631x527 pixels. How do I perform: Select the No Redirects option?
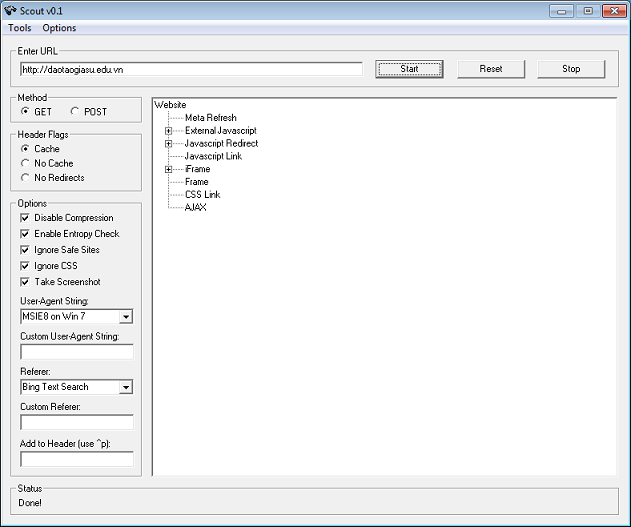click(x=26, y=178)
